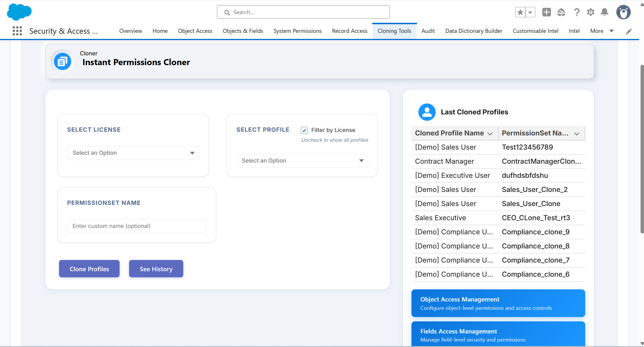644x347 pixels.
Task: Open the user profile avatar
Action: click(624, 12)
